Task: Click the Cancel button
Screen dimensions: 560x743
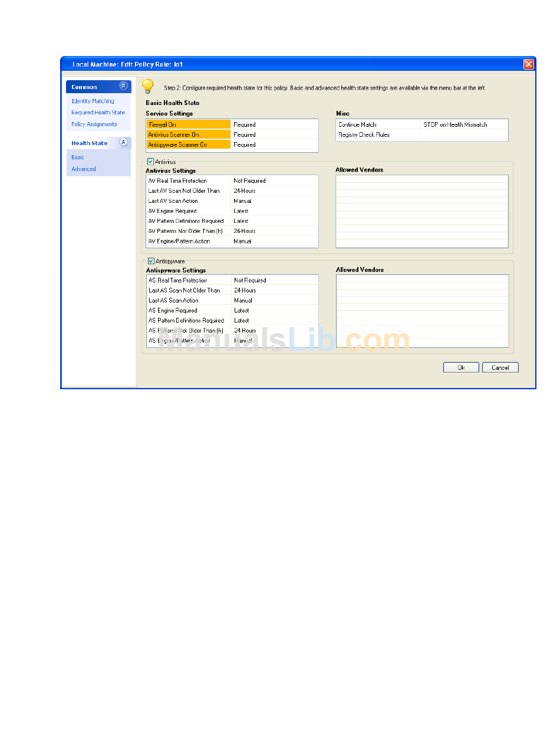Action: (x=500, y=367)
